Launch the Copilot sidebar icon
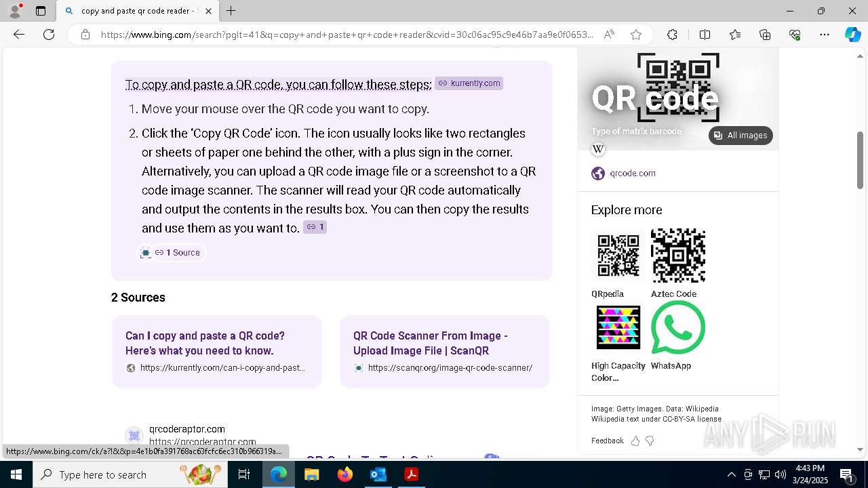 852,35
